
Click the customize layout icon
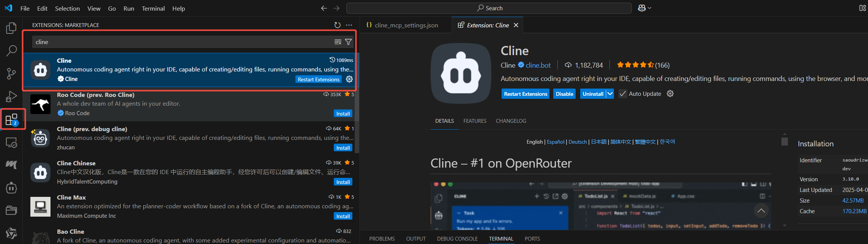(x=862, y=8)
